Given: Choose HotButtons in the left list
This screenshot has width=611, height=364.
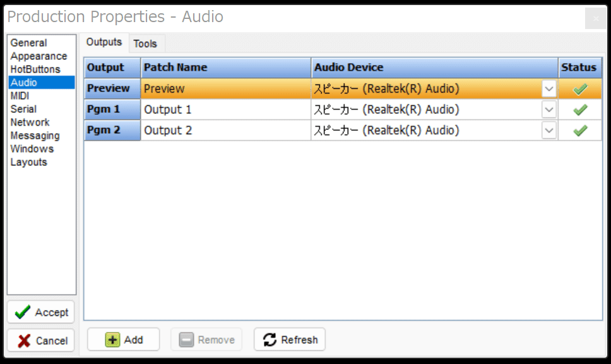Looking at the screenshot, I should pos(35,69).
